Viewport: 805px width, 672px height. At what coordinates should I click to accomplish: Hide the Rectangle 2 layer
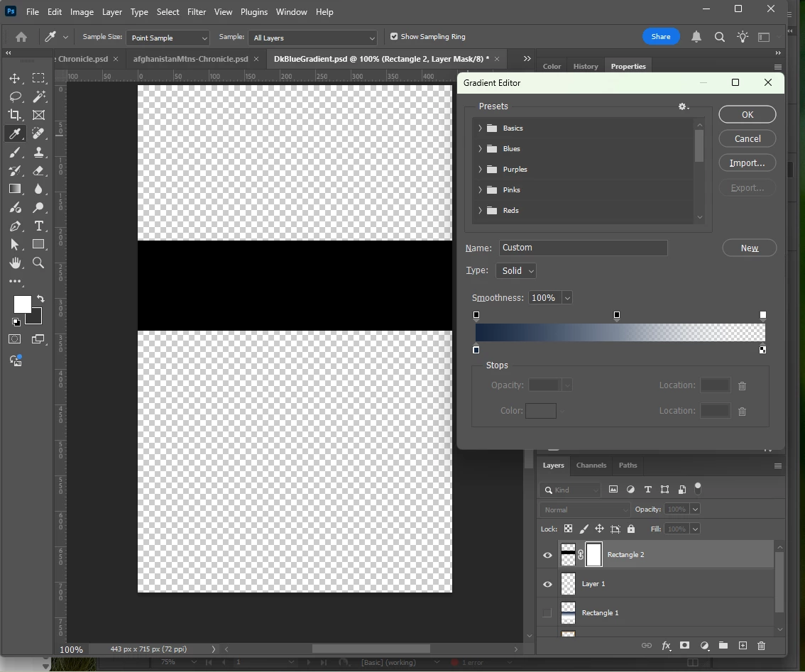tap(547, 555)
